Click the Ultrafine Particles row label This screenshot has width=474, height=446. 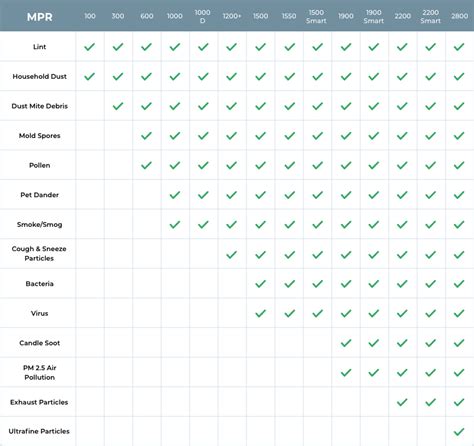point(39,431)
